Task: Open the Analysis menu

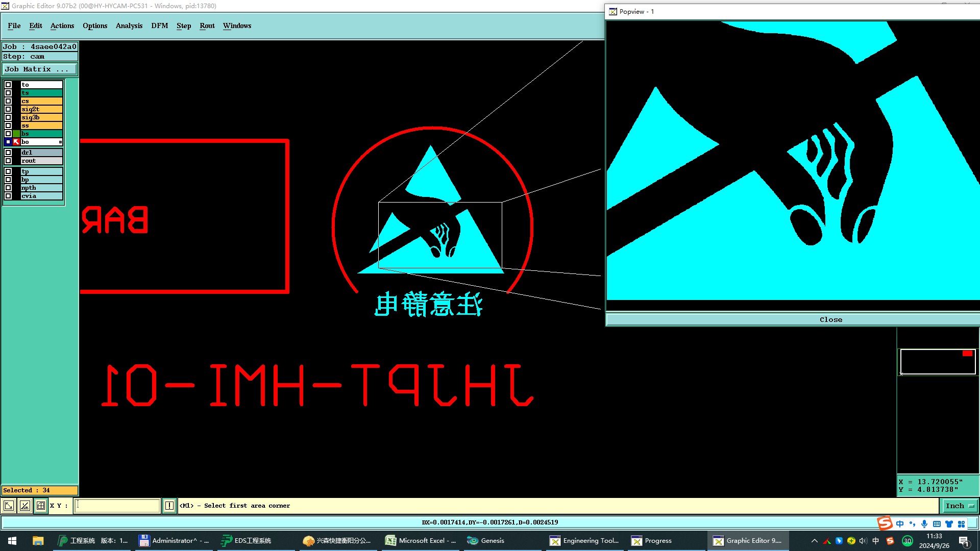Action: tap(129, 26)
